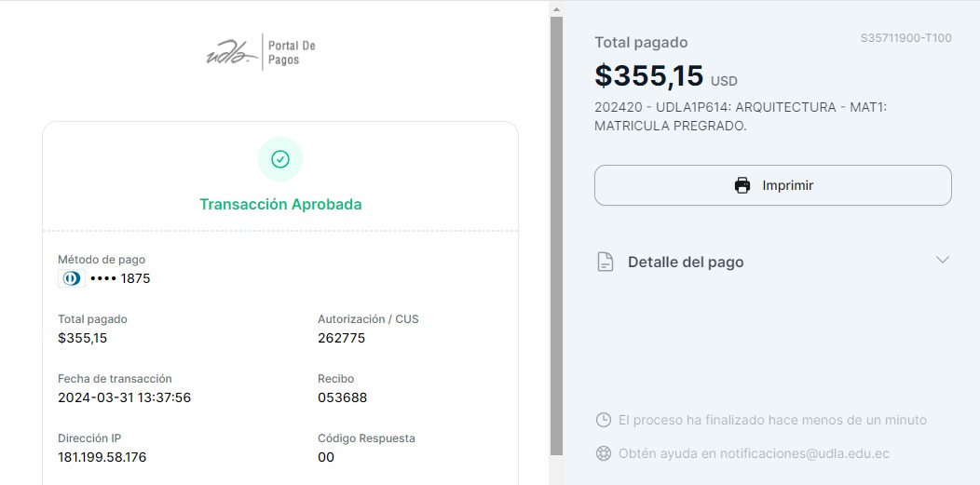Select authorization number 262775
This screenshot has width=980, height=485.
point(341,338)
